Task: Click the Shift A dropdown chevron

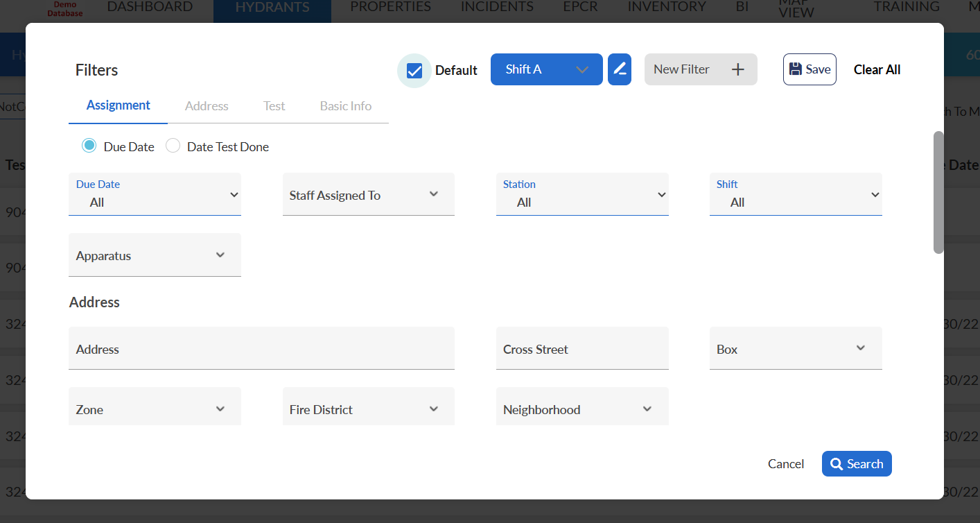Action: click(x=582, y=69)
